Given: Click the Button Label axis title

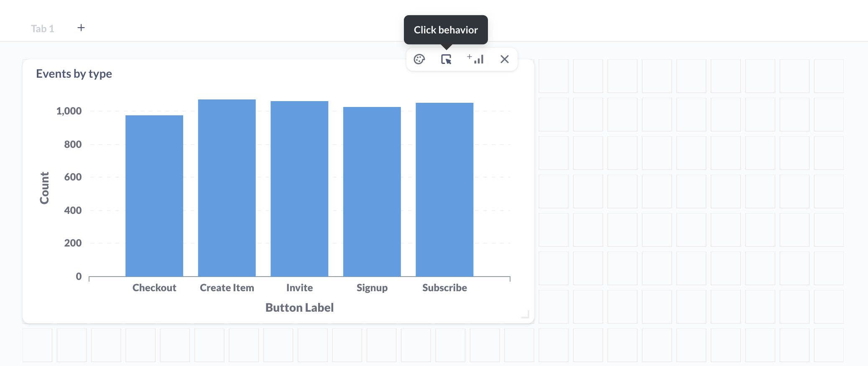Looking at the screenshot, I should click(299, 308).
